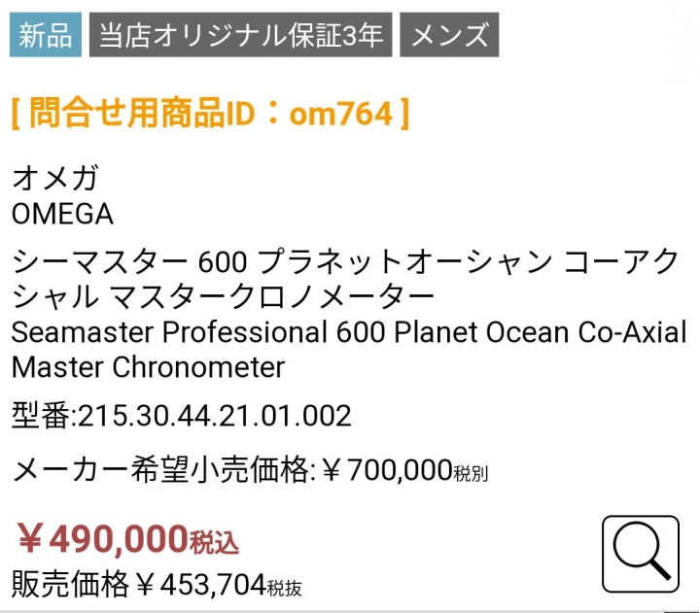Select the メンズ category tag
700x613 pixels.
coord(449,35)
